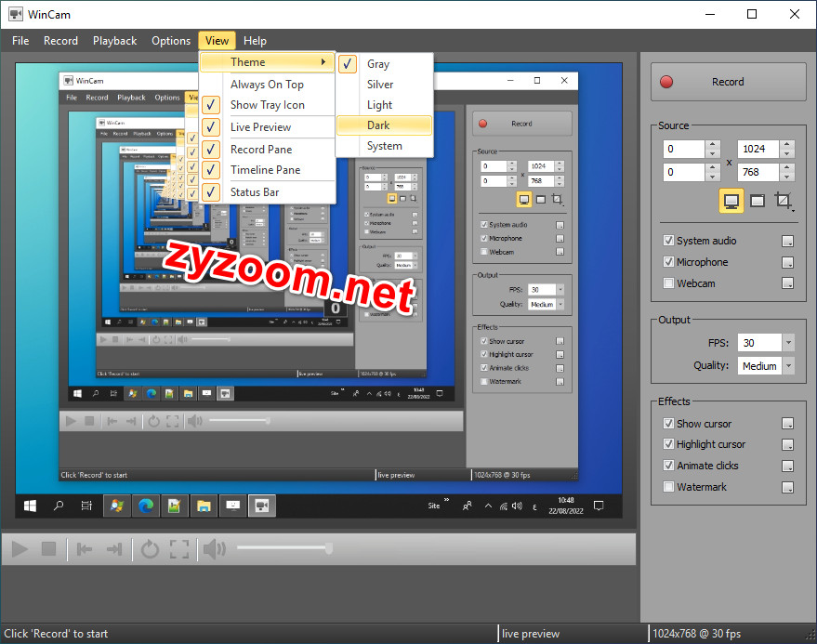Select crop region capture icon
This screenshot has width=817, height=644.
pyautogui.click(x=783, y=201)
